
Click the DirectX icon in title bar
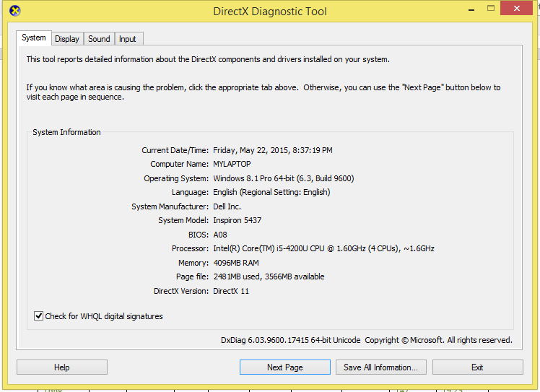click(15, 11)
